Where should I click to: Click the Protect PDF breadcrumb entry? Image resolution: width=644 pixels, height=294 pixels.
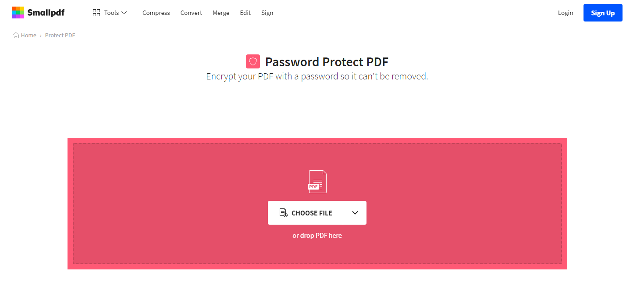pyautogui.click(x=60, y=35)
